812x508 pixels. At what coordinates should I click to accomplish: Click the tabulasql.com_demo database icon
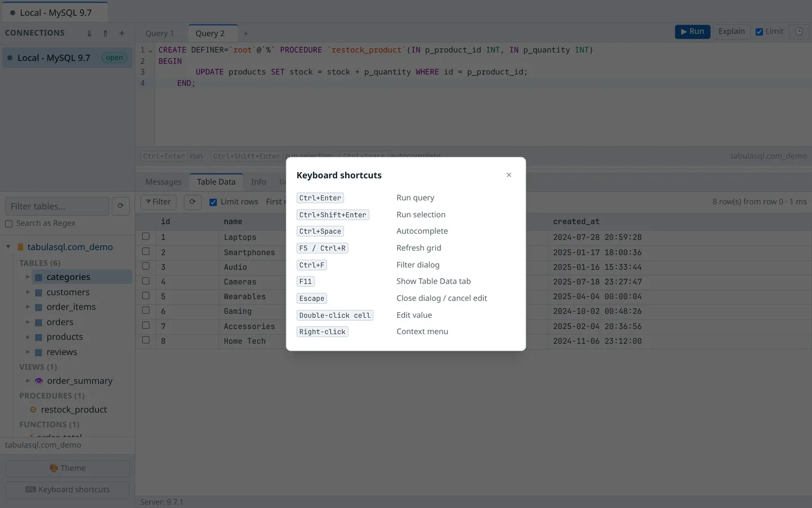pyautogui.click(x=20, y=247)
